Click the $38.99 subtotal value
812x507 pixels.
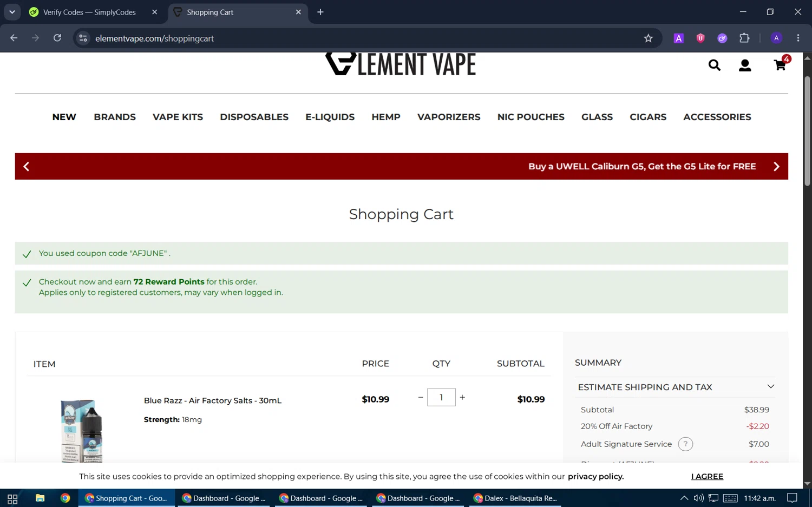pos(756,410)
